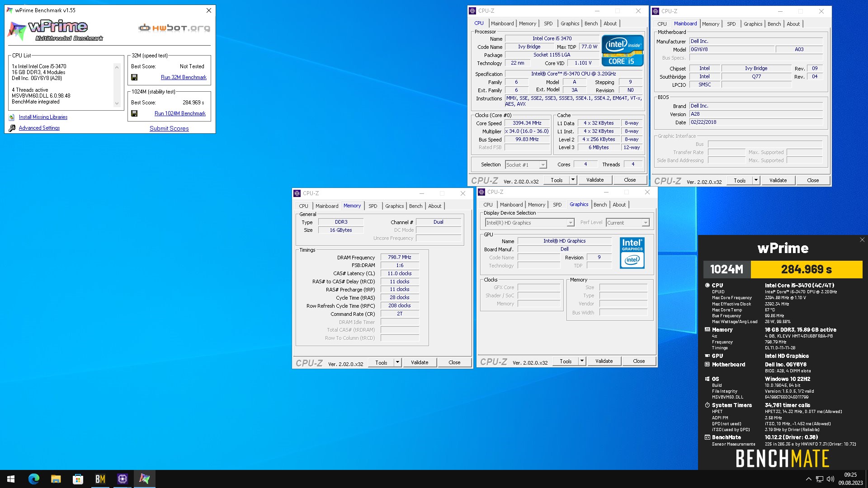The height and width of the screenshot is (488, 868).
Task: Switch to BenchMate taskbar app
Action: pyautogui.click(x=100, y=479)
